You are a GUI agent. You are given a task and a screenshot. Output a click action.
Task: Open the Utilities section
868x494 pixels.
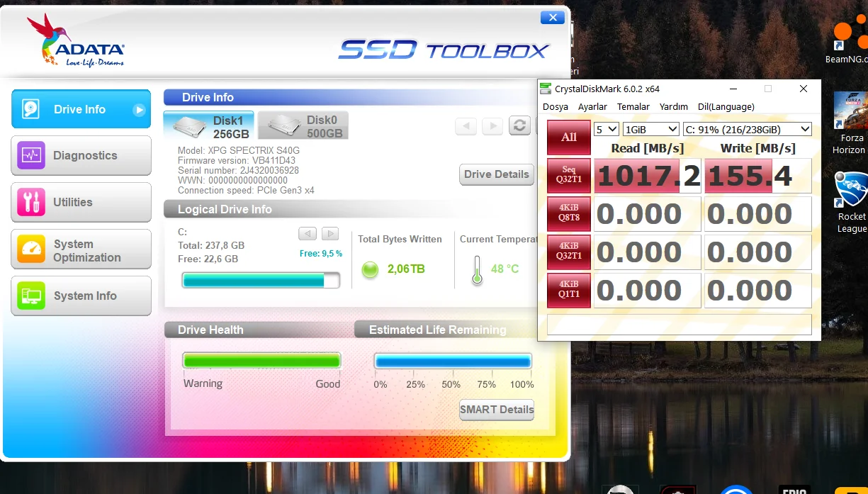click(x=81, y=202)
